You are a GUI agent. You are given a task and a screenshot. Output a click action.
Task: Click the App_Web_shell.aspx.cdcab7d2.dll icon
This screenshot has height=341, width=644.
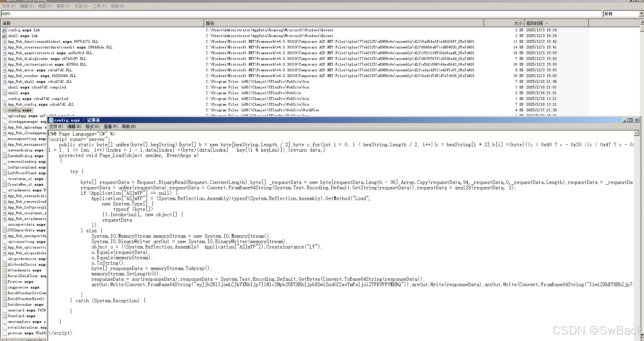(5, 82)
